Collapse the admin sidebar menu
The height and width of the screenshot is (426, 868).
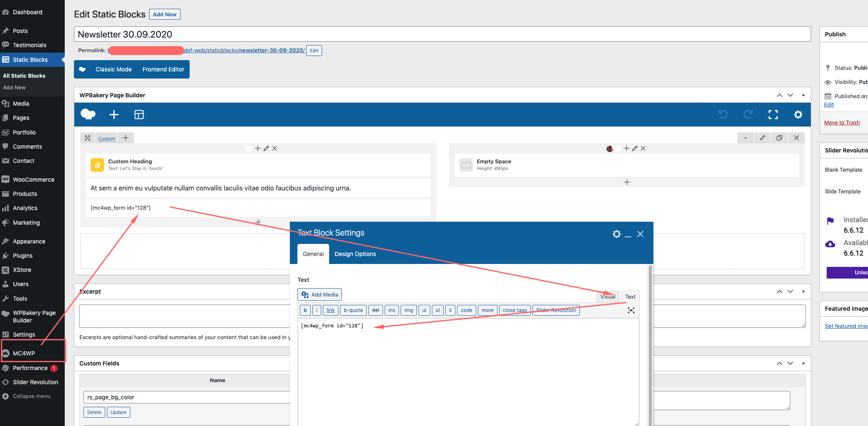[x=32, y=396]
